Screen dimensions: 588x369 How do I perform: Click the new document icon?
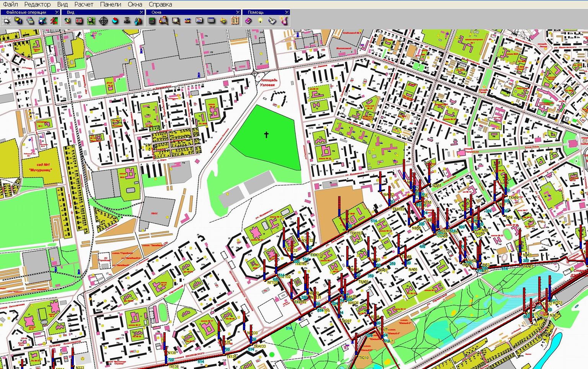[7, 21]
